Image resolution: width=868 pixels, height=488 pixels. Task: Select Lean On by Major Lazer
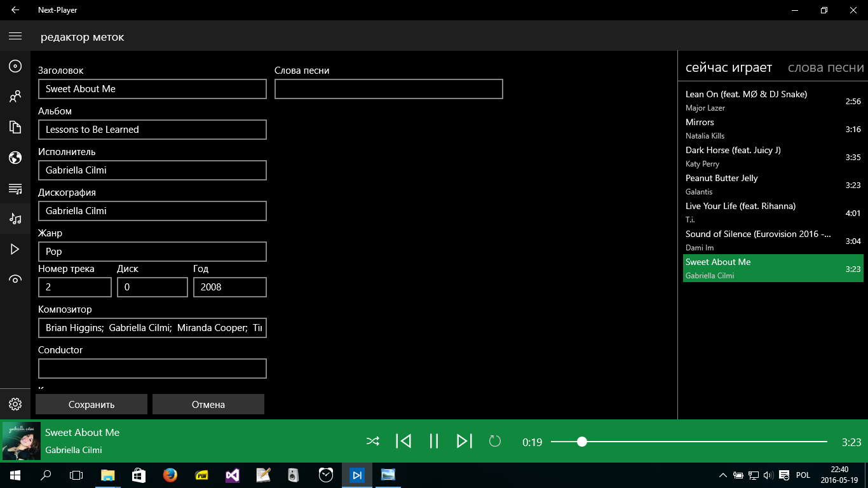[773, 100]
